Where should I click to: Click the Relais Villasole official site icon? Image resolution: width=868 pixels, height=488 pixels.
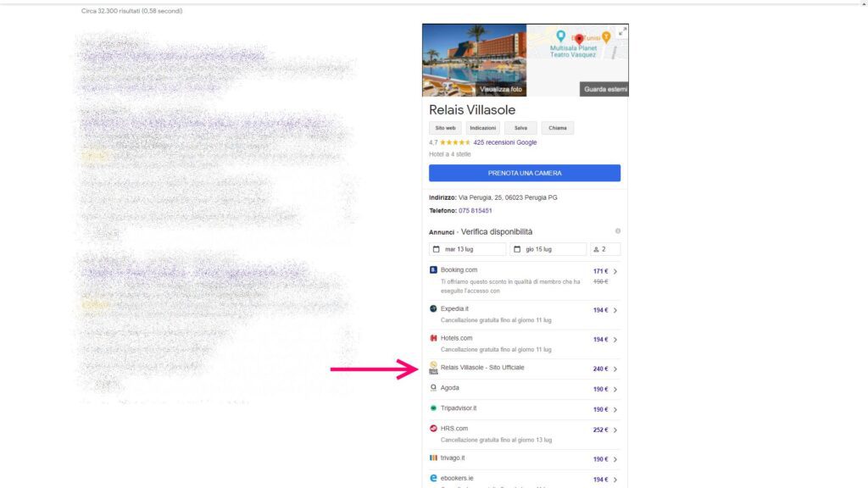click(433, 368)
